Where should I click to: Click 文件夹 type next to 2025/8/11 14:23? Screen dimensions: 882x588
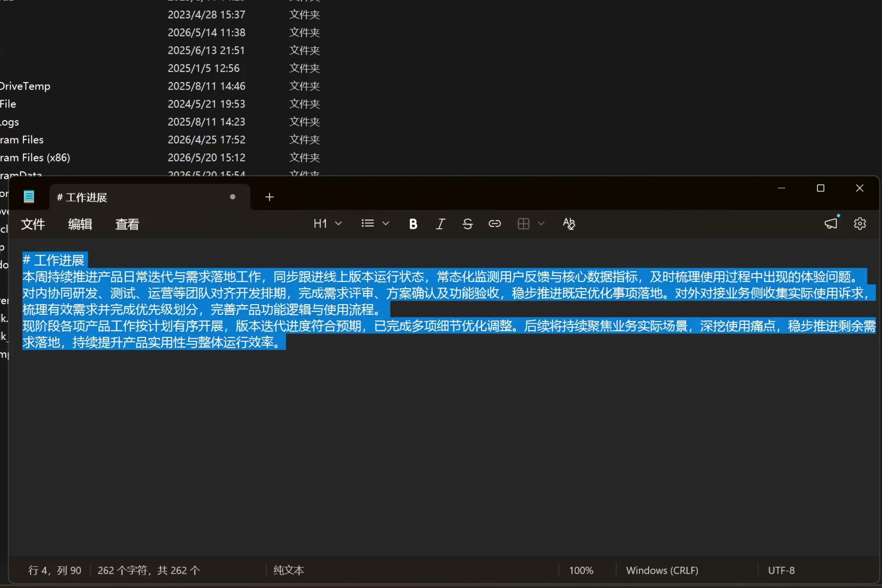[304, 122]
